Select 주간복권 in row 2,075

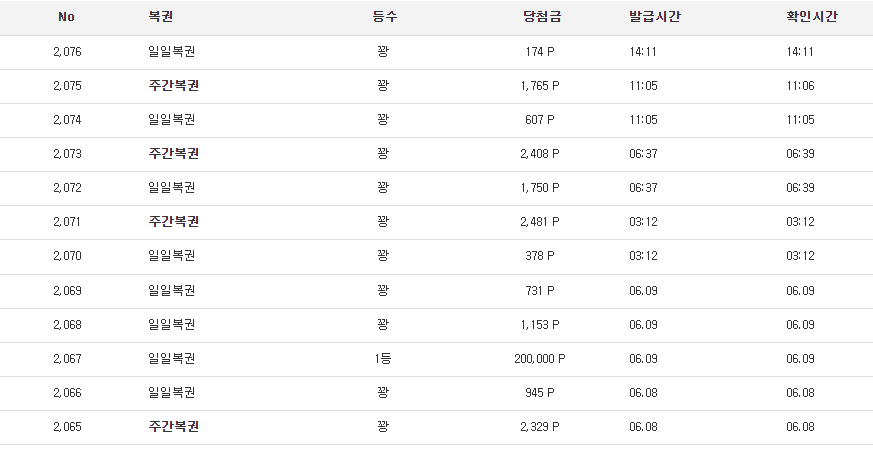coord(174,86)
